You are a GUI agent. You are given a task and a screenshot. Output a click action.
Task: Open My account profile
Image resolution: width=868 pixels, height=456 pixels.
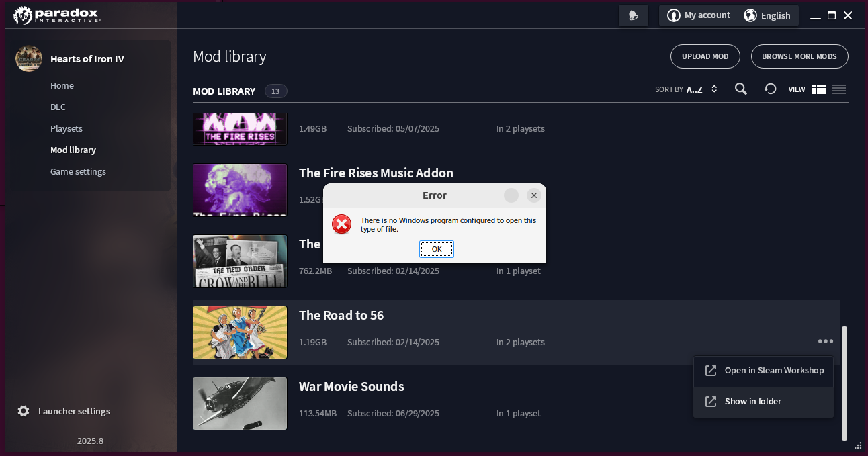(699, 15)
